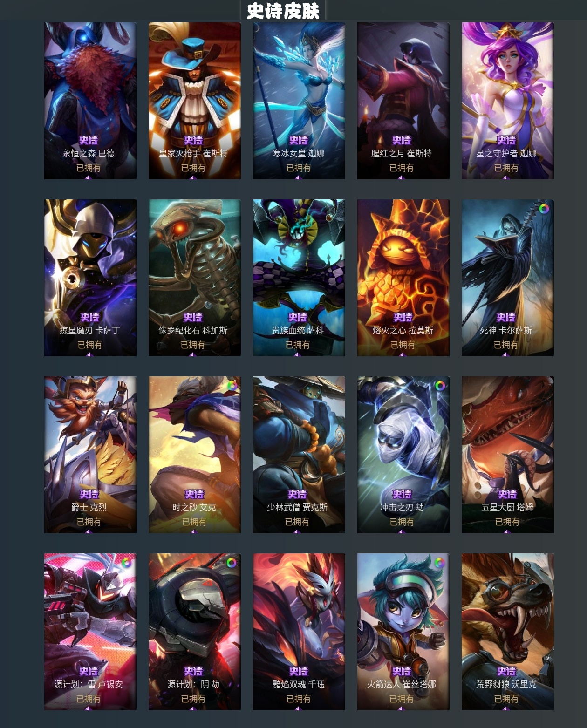This screenshot has width=587, height=728.
Task: Click the 已拥有 label under 贵族血统 萨科
Action: click(x=298, y=345)
